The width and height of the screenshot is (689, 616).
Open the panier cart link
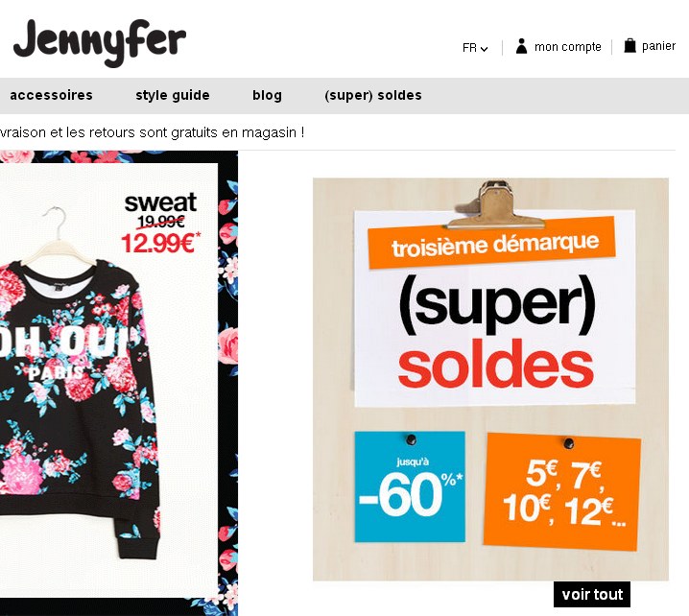click(x=658, y=46)
